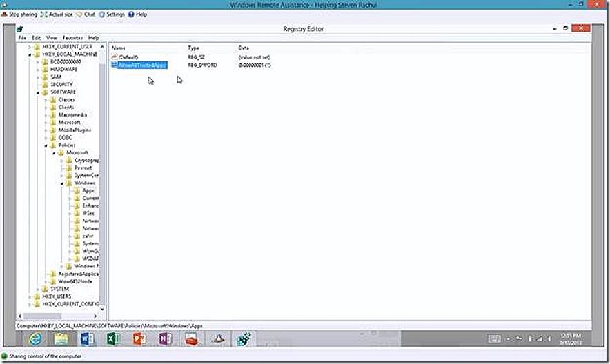
Task: Select the SOFTWARE key
Action: [63, 92]
